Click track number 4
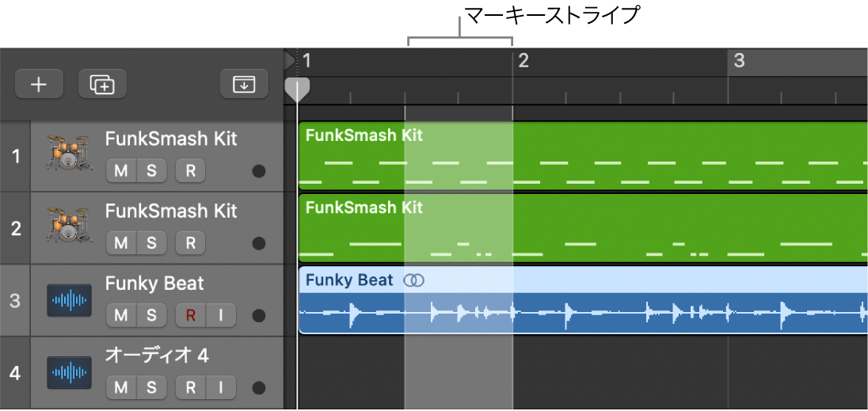Viewport: 868px width, 411px height. 15,374
